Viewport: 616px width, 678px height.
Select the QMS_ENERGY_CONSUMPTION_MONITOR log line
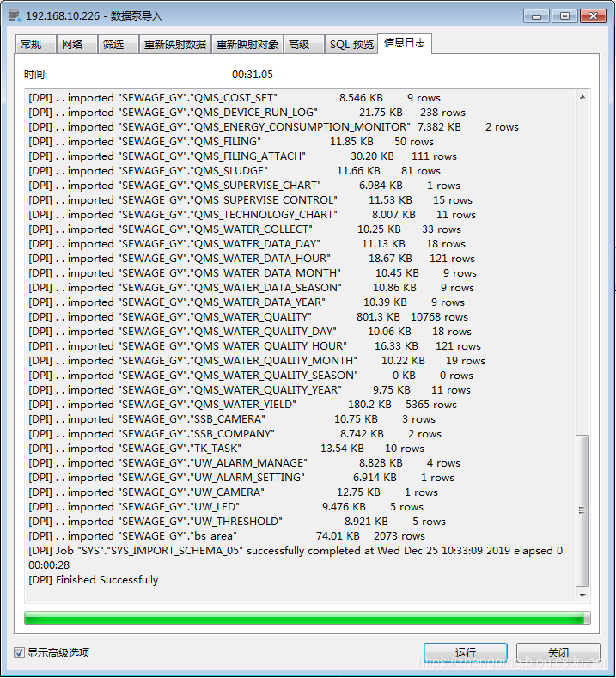[x=273, y=127]
